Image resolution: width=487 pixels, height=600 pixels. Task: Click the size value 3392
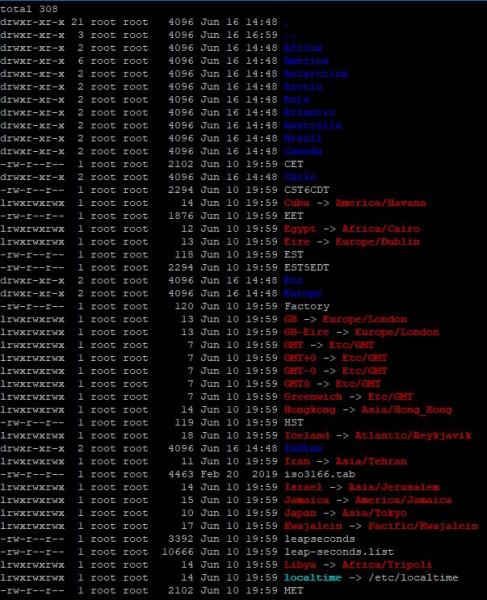181,539
